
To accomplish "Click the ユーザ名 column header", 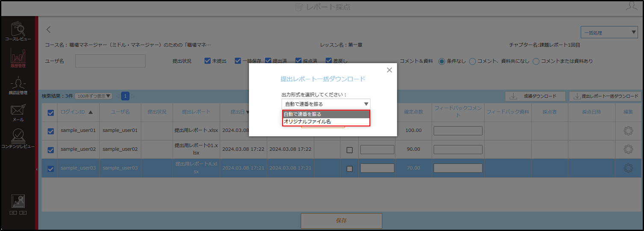I will pos(120,112).
